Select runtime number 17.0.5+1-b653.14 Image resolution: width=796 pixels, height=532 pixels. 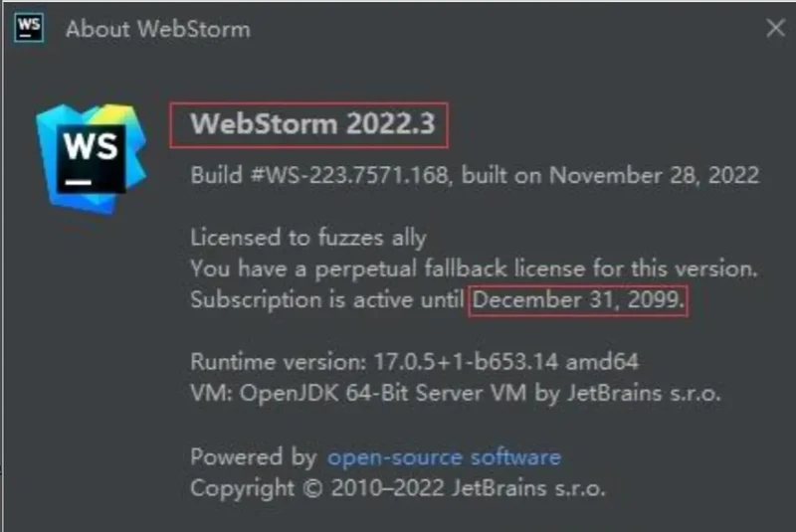tap(466, 362)
